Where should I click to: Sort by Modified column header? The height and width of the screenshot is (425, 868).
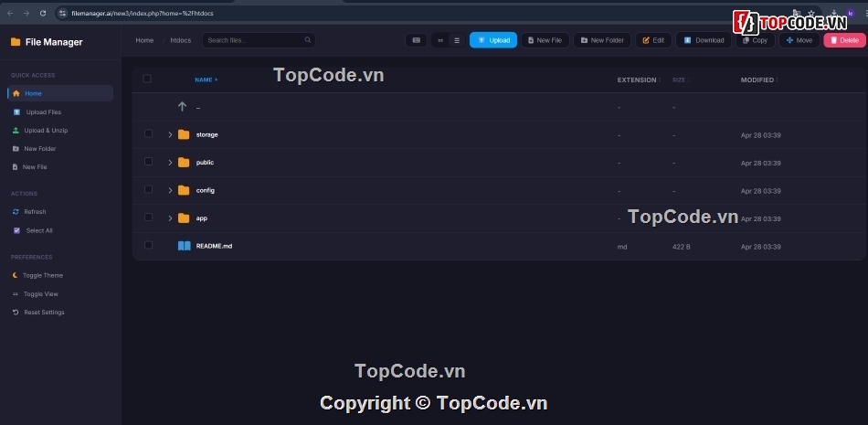tap(759, 80)
